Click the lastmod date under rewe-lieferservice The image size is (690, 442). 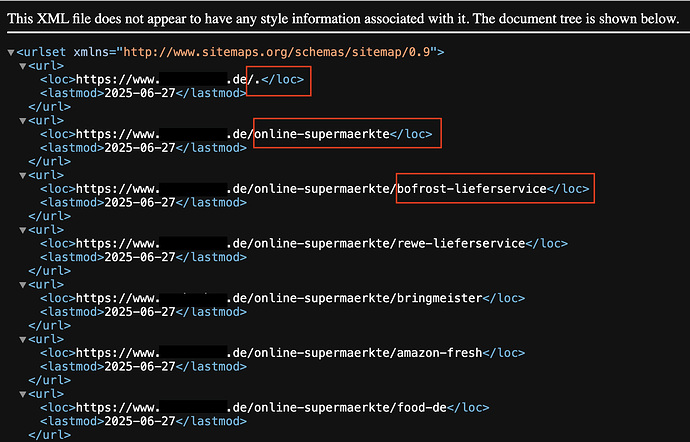tap(140, 257)
